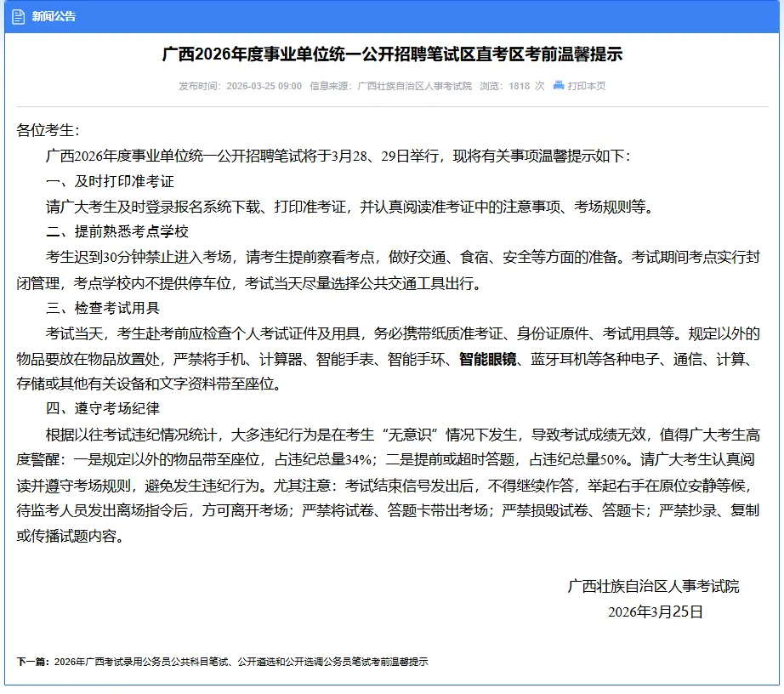The image size is (784, 694).
Task: Click heading 四、遵守考场纪律
Action: (103, 408)
